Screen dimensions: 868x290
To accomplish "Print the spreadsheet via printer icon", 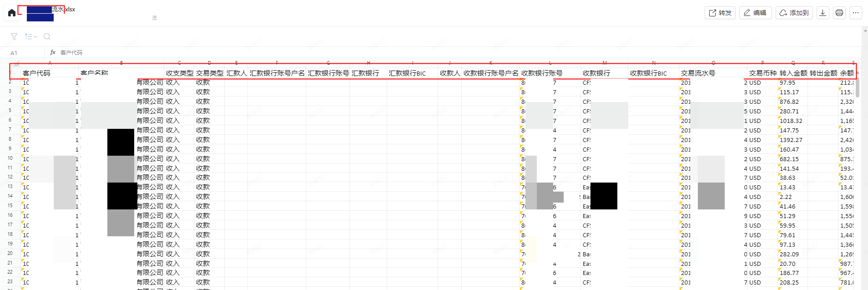I will point(839,13).
